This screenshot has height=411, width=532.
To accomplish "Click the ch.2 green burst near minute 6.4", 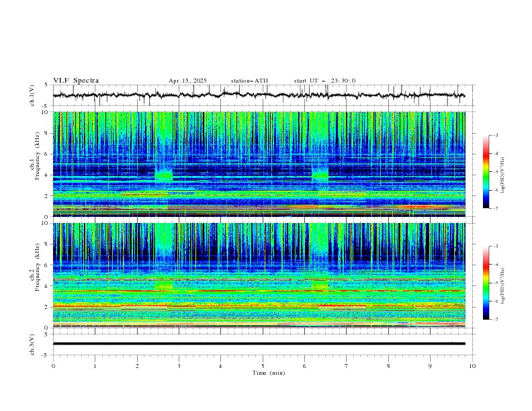I will [x=320, y=285].
